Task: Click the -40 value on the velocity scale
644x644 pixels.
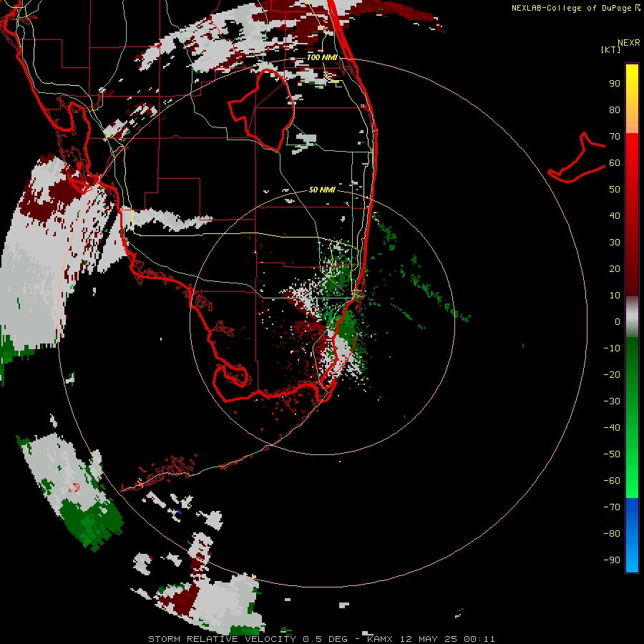Action: pos(612,428)
